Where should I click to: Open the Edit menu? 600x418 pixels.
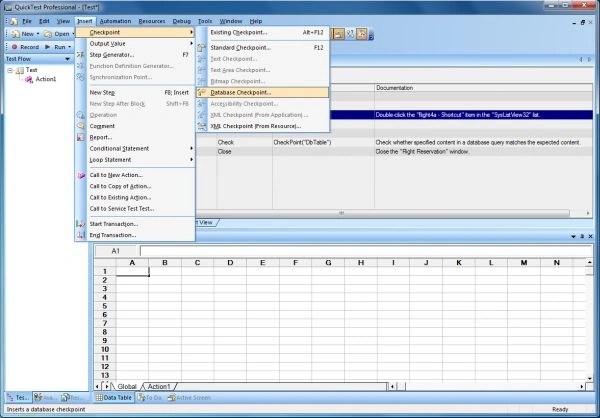[x=44, y=21]
